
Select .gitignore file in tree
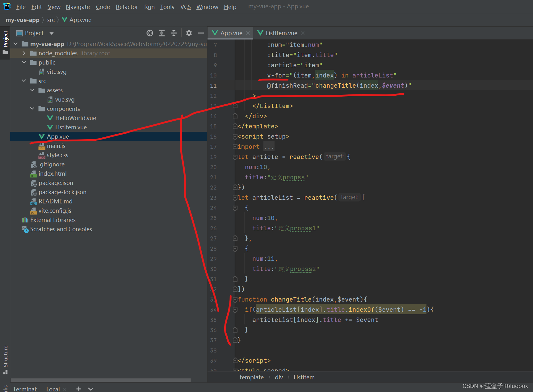pos(52,164)
